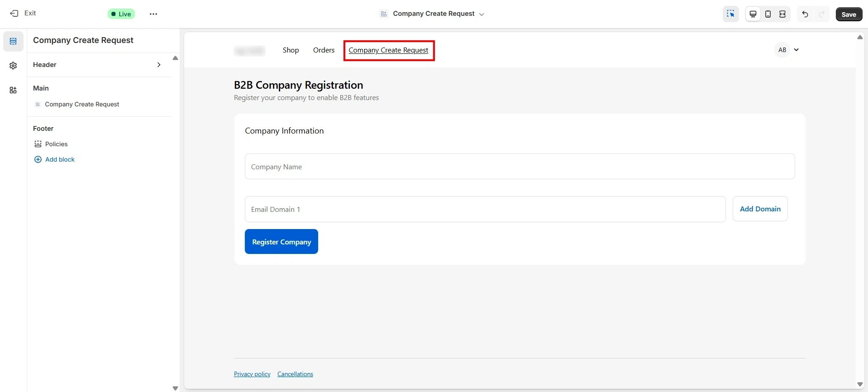Open the Sections sidebar icon

pyautogui.click(x=13, y=41)
